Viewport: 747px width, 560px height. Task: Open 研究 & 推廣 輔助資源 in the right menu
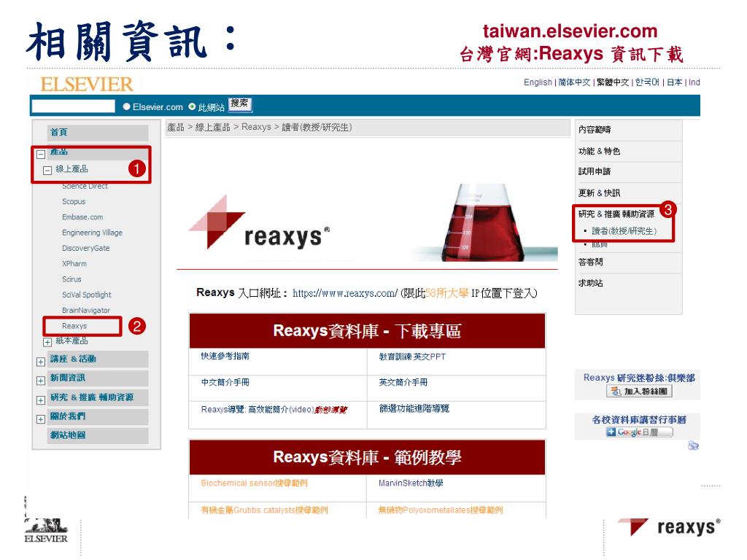pyautogui.click(x=616, y=214)
